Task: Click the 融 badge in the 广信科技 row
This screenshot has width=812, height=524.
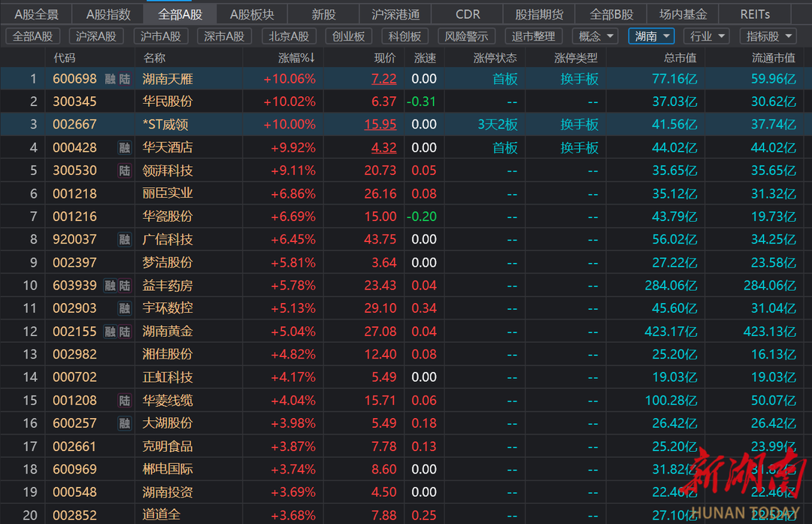Action: 125,240
